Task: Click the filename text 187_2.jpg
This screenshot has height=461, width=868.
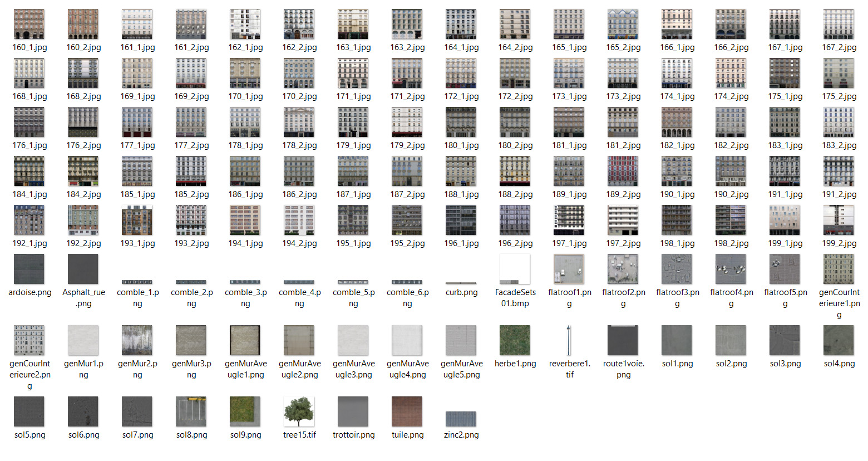Action: pyautogui.click(x=407, y=194)
